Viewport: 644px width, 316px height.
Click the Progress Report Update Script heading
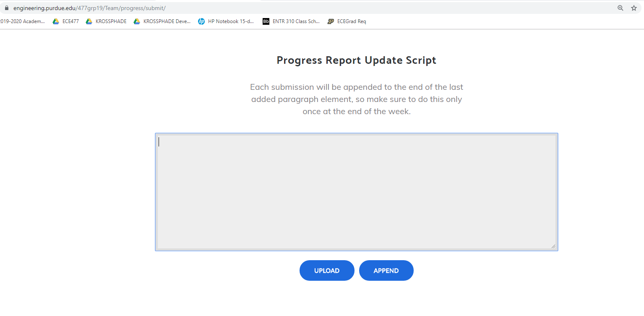357,60
